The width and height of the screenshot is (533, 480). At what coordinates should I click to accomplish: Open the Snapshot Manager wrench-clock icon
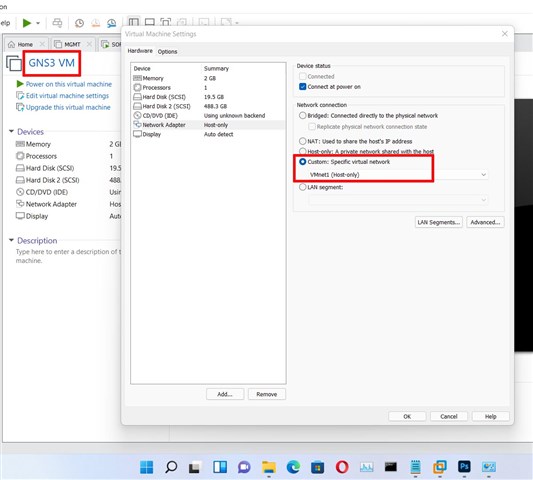tap(111, 23)
